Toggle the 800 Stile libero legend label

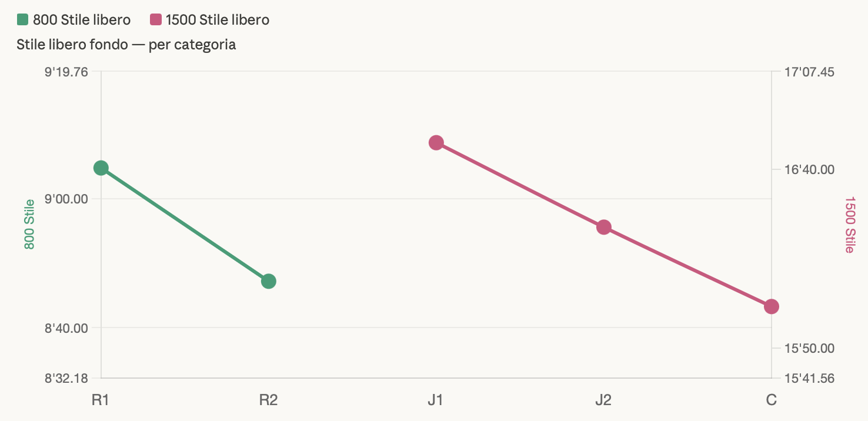point(81,20)
